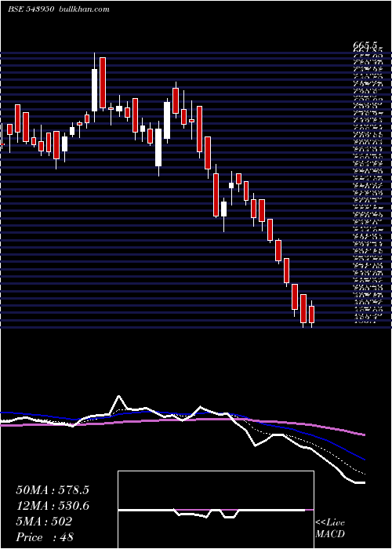Click the '665.5' top price axis label
Screen dimensions: 392x549
pos(365,45)
